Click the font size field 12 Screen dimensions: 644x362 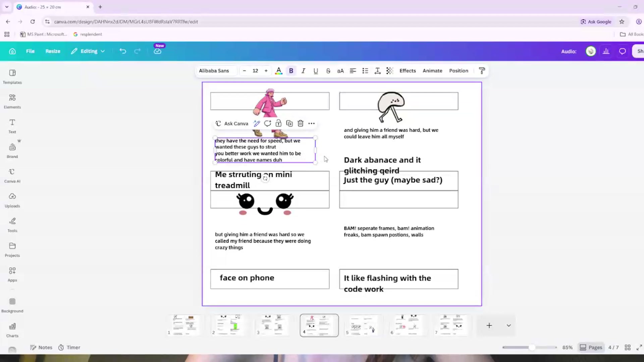tap(255, 71)
